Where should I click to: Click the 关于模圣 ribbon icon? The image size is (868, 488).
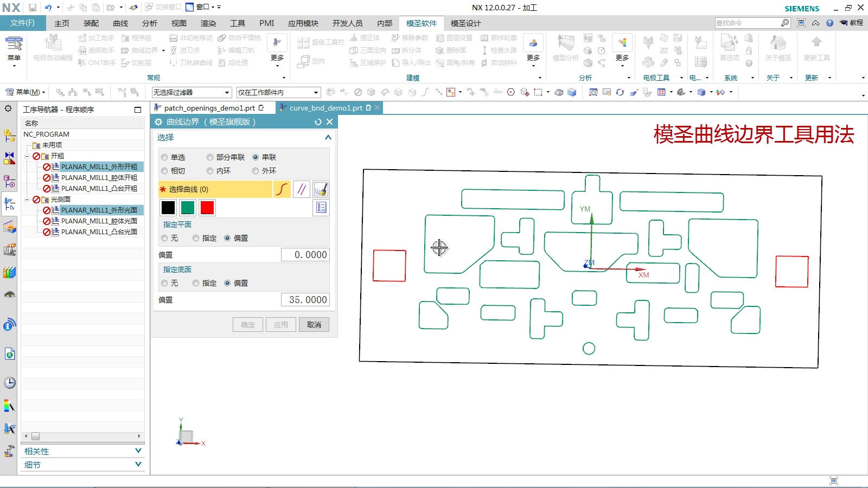coord(778,48)
